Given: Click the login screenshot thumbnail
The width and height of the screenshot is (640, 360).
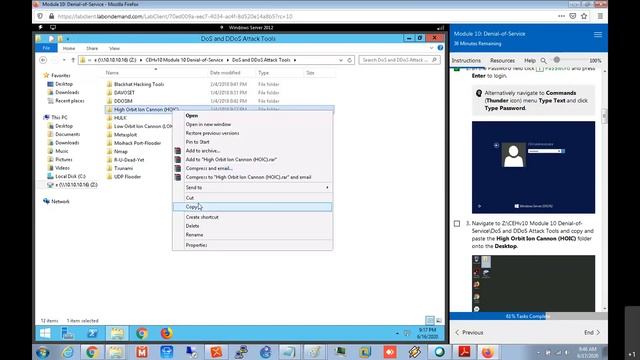Looking at the screenshot, I should 533,167.
